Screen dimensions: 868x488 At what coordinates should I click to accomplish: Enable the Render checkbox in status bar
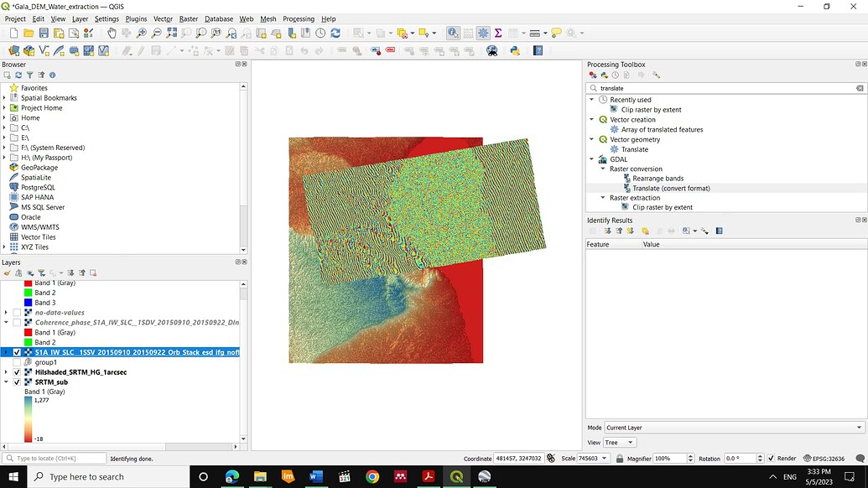click(x=772, y=459)
